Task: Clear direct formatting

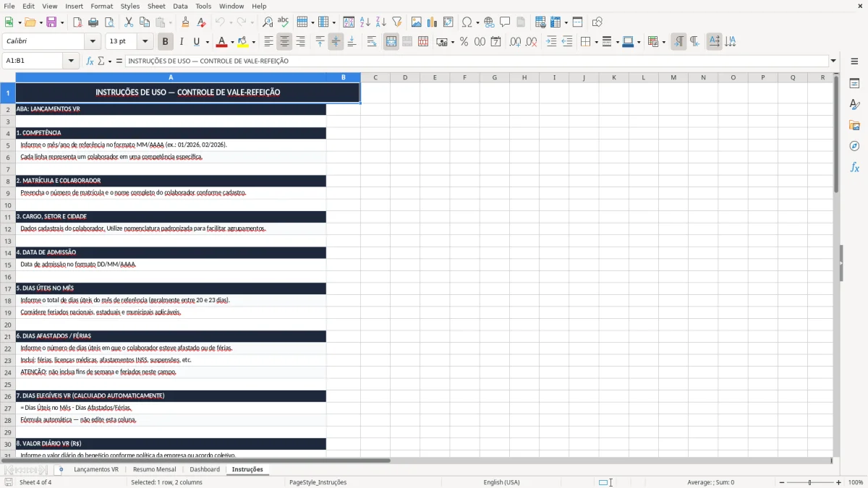Action: [201, 22]
